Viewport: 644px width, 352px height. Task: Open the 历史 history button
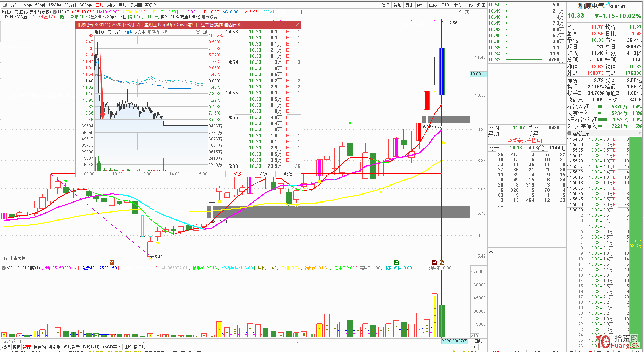click(x=410, y=5)
